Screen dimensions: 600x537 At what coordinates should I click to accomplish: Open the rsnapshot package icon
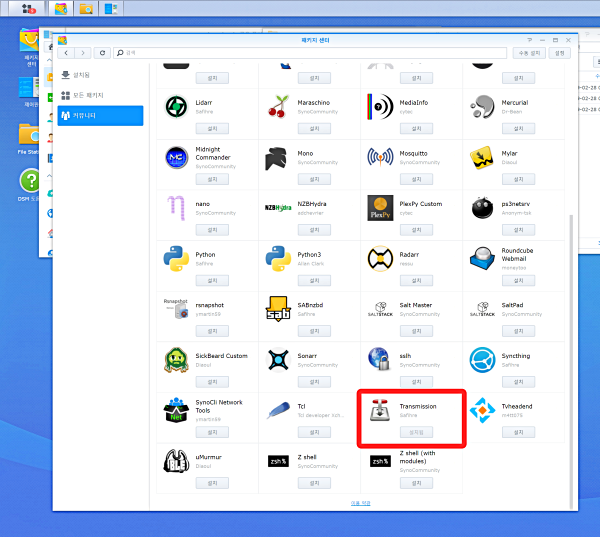coord(176,308)
